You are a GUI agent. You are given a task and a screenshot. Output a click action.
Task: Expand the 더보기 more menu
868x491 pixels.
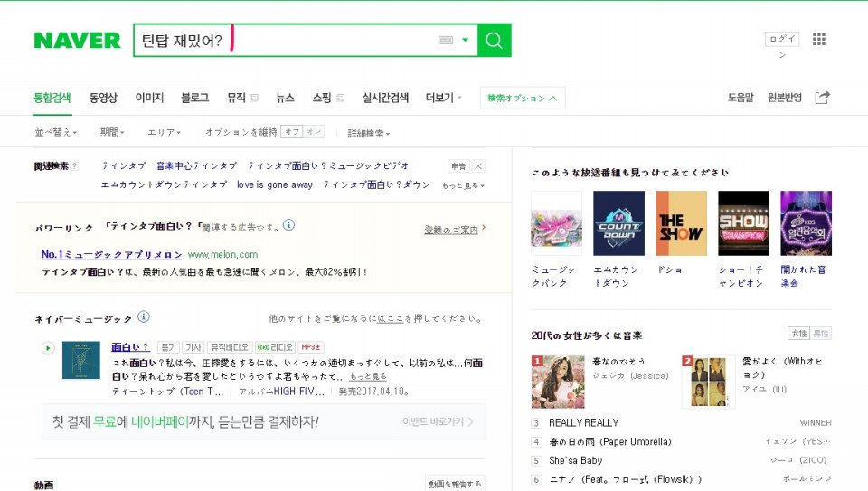[443, 98]
